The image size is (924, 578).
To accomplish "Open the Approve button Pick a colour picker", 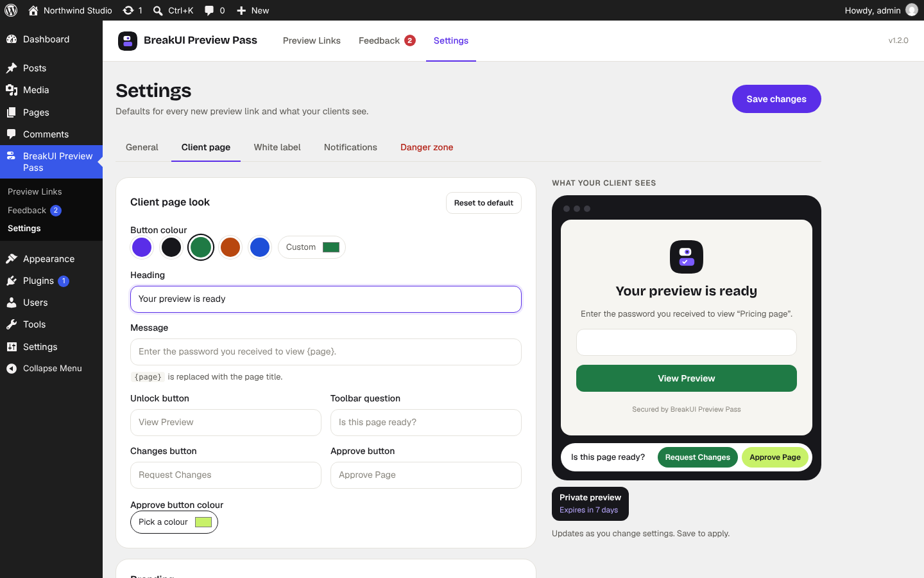I will tap(174, 522).
